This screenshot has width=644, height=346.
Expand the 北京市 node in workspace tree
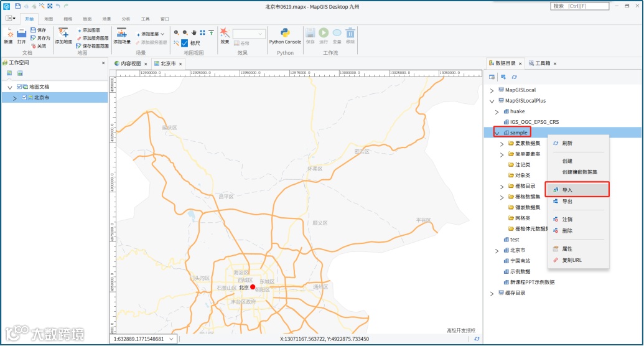click(x=15, y=98)
